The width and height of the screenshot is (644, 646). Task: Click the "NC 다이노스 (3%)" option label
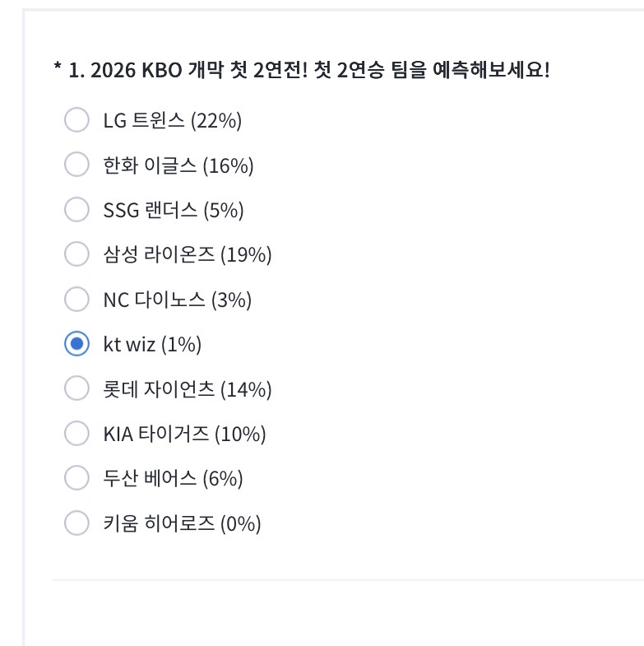[x=177, y=300]
